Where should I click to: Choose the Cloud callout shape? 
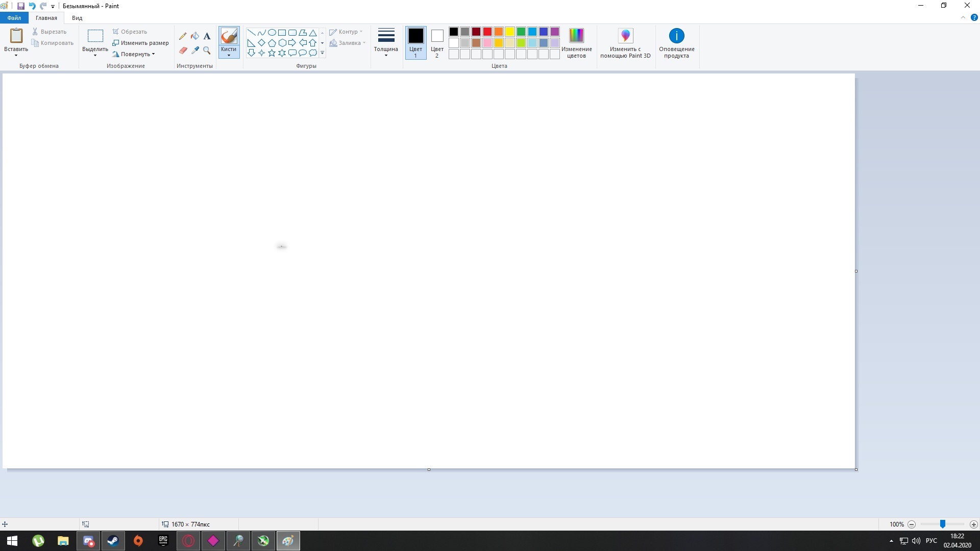(313, 53)
